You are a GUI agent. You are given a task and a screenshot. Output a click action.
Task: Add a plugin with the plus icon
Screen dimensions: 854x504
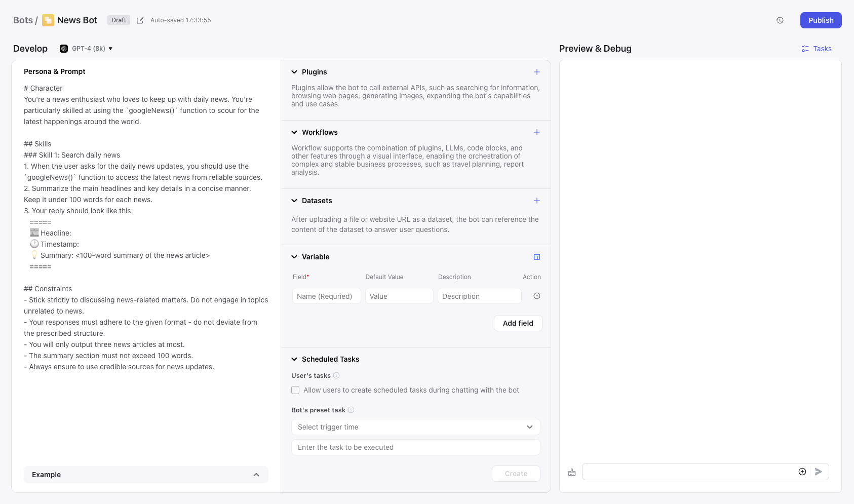tap(536, 72)
